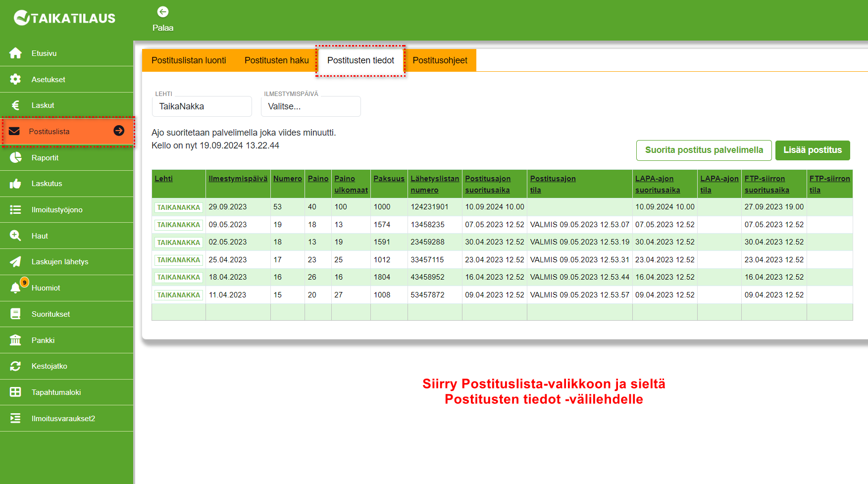The width and height of the screenshot is (868, 484).
Task: Click the circled arrow on Postituslista
Action: [x=119, y=131]
